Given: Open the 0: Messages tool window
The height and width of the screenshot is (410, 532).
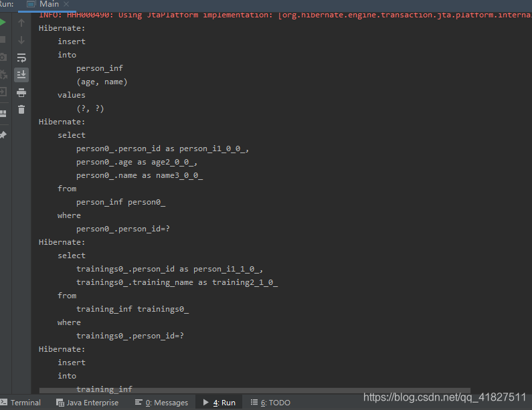Looking at the screenshot, I should [x=161, y=403].
